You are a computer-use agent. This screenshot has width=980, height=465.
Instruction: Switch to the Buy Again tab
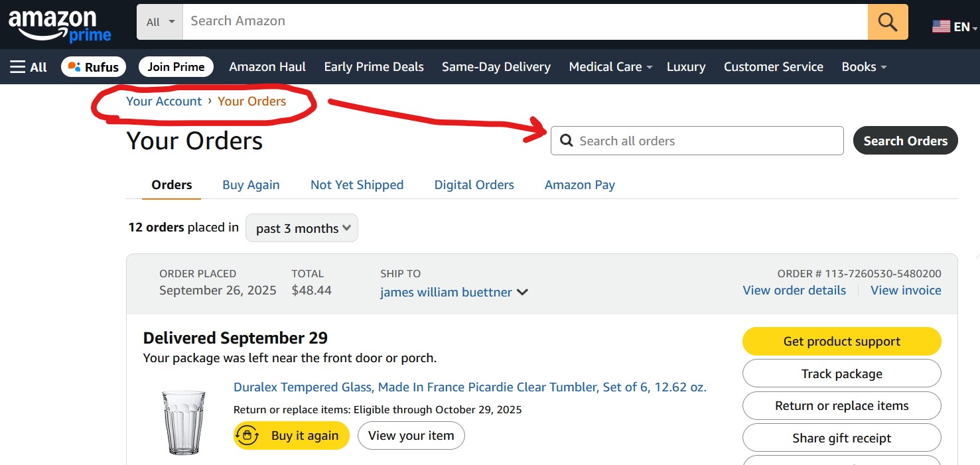[x=251, y=185]
